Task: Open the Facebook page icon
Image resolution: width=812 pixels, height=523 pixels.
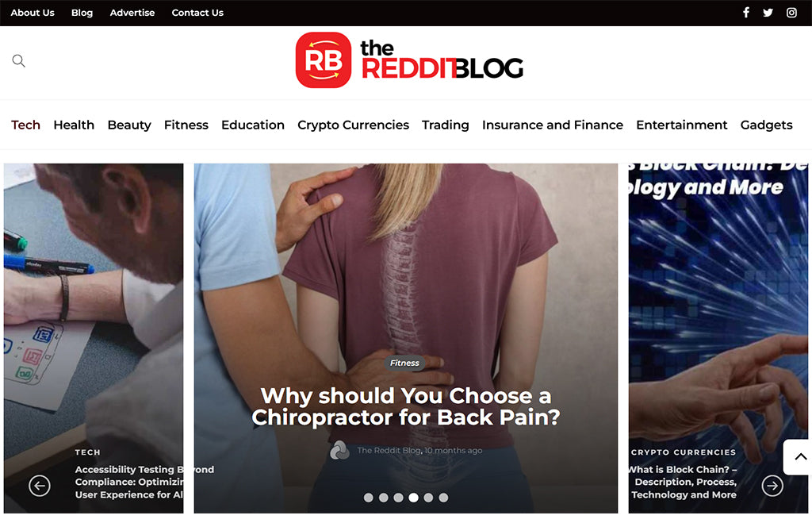Action: pyautogui.click(x=745, y=13)
